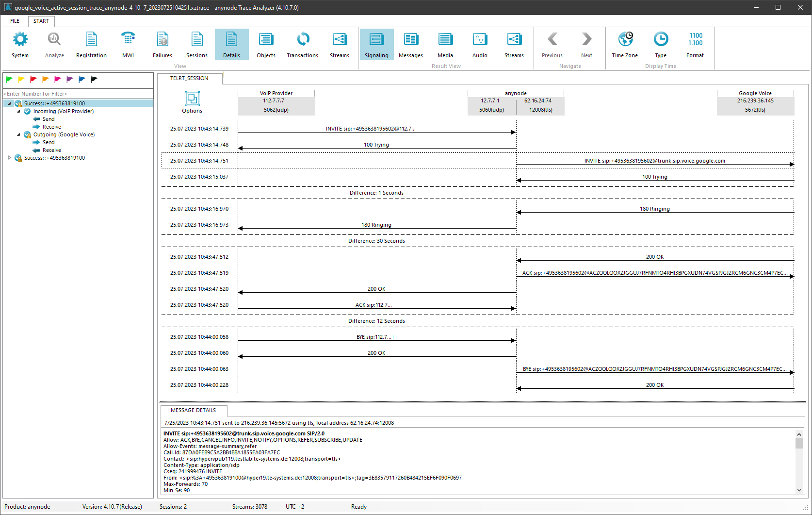Select the 180 Ringing at 10:43:16.973
The height and width of the screenshot is (515, 812).
coord(376,225)
